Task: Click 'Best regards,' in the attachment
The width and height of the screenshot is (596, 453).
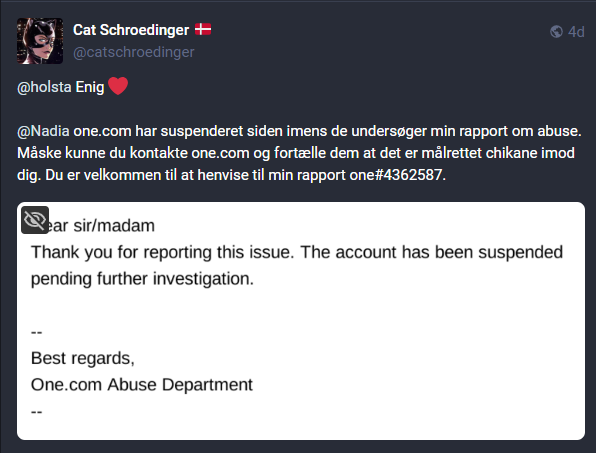Action: (83, 358)
